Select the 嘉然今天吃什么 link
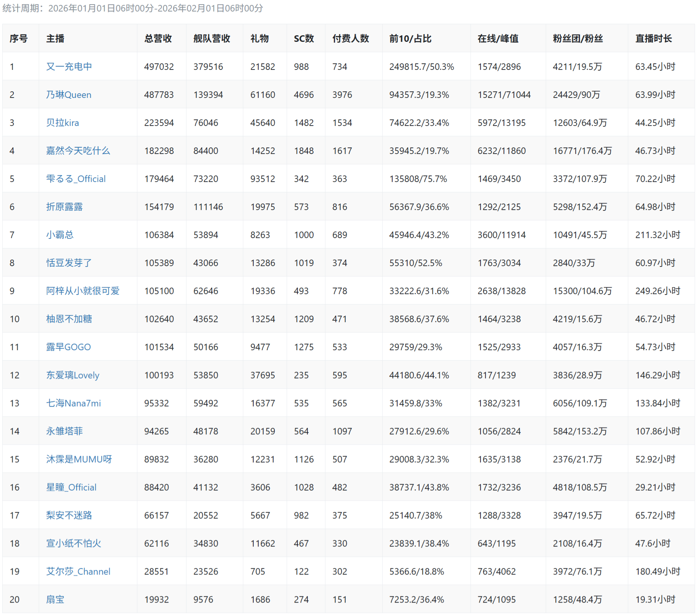Screen dimensions: 697x616 coord(78,151)
